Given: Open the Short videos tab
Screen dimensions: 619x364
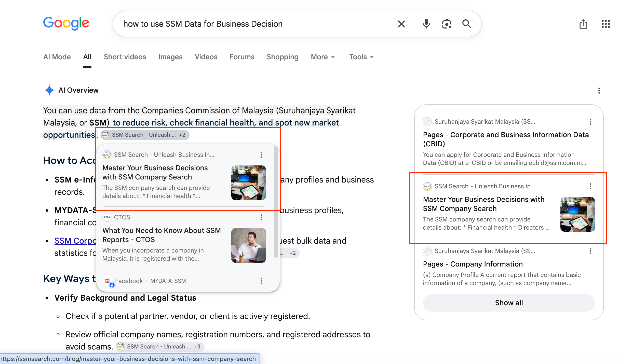Looking at the screenshot, I should tap(125, 57).
